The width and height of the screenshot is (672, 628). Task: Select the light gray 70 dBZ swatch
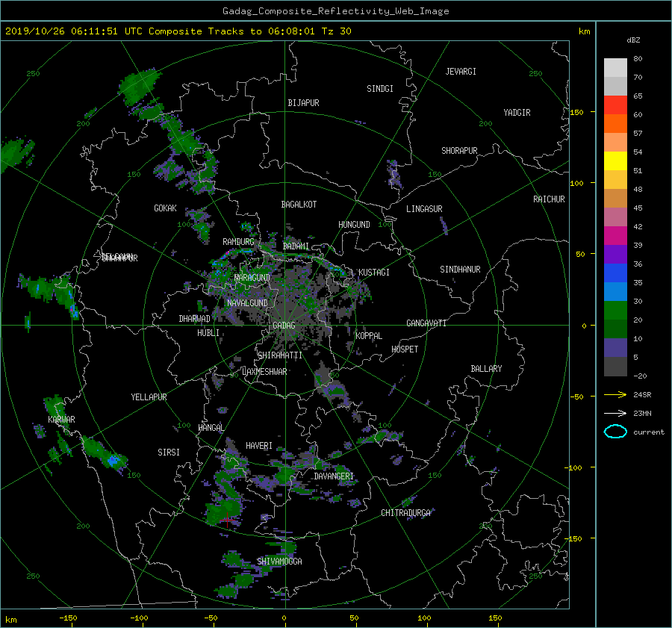615,67
